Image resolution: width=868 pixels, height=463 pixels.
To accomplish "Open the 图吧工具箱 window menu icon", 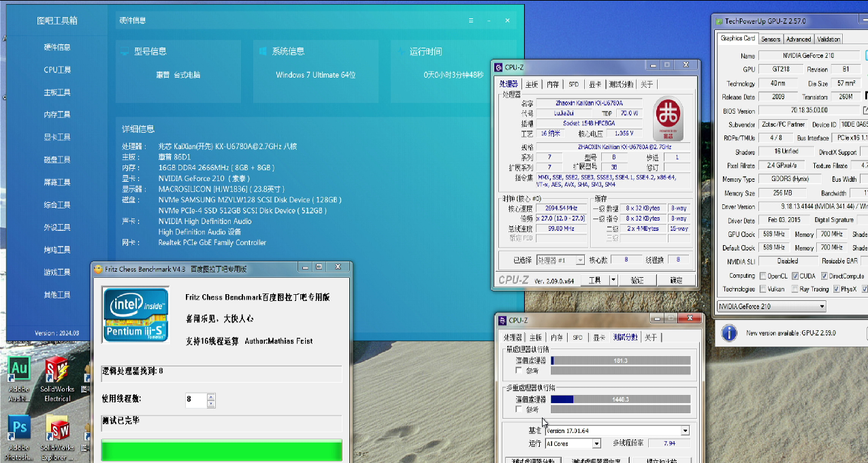I will click(470, 20).
